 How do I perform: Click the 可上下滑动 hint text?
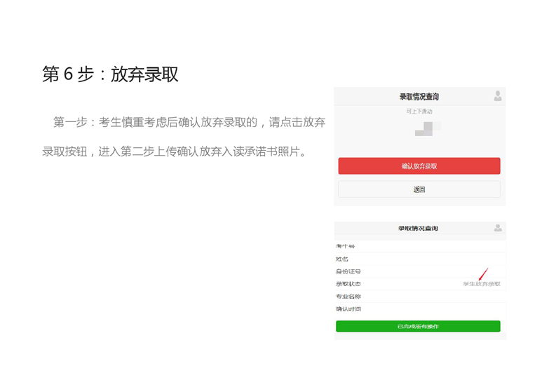pyautogui.click(x=419, y=111)
